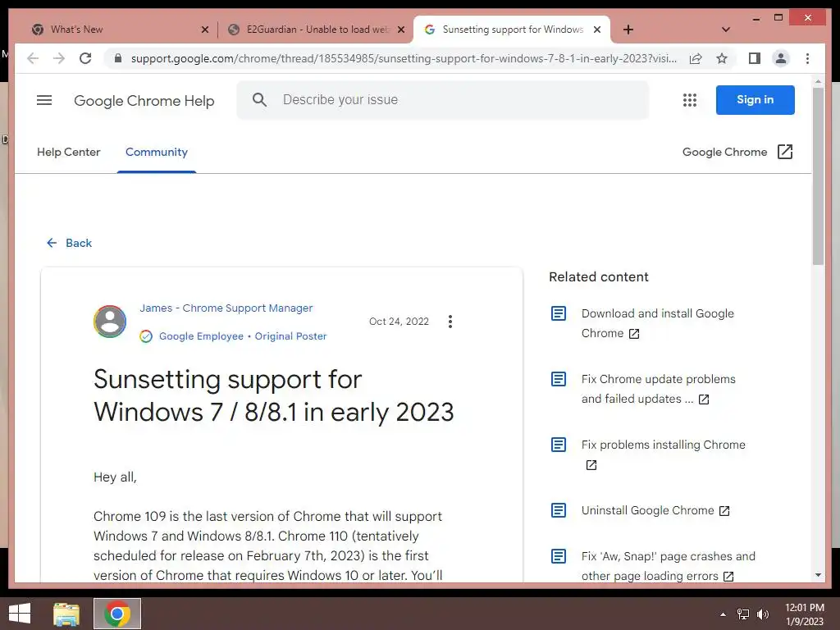
Task: Click the browser back arrow
Action: tap(33, 58)
